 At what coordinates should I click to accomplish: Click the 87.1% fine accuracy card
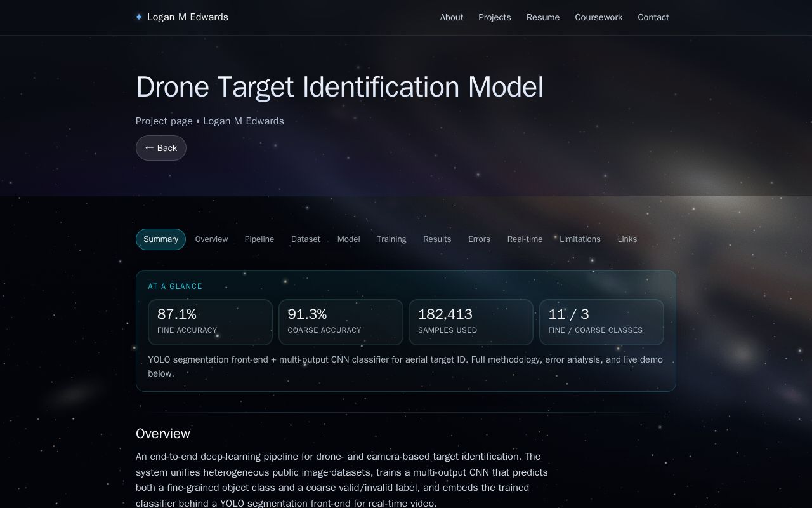210,323
